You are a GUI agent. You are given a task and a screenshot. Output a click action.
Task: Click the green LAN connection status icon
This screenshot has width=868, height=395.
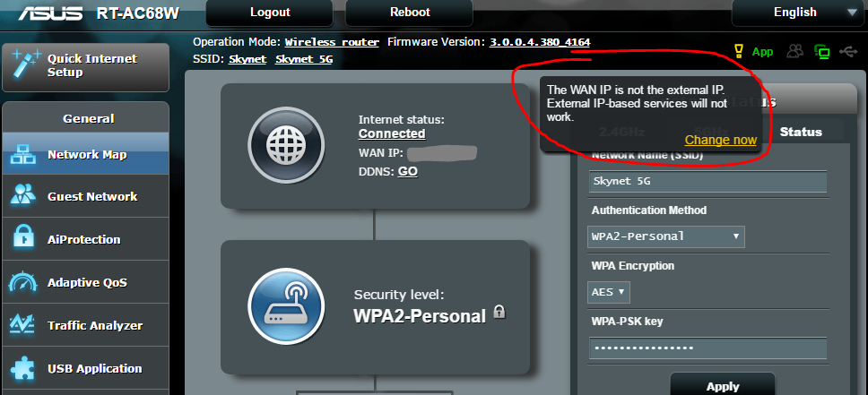tap(822, 52)
